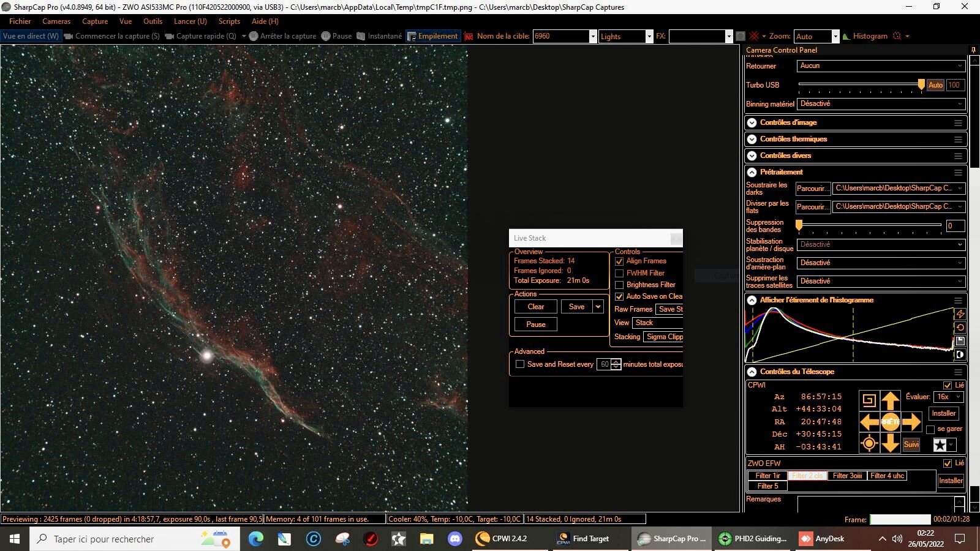The height and width of the screenshot is (551, 980).
Task: Click the grey square icon right of FX
Action: point(740,36)
